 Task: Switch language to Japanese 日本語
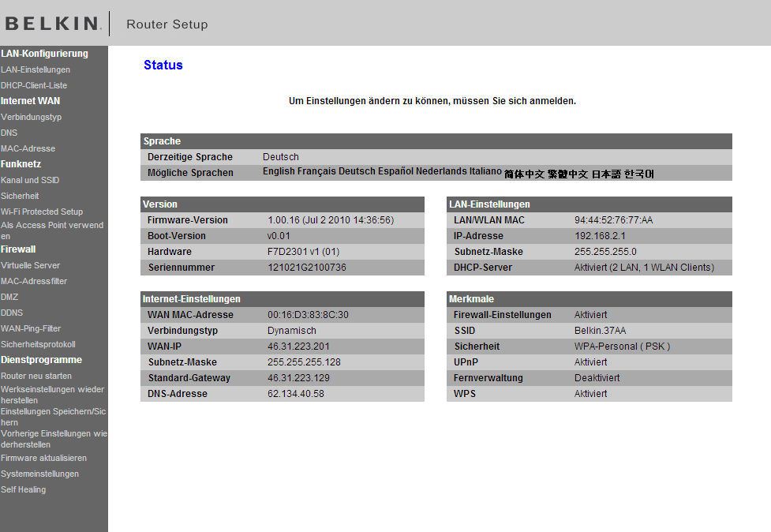pos(606,174)
